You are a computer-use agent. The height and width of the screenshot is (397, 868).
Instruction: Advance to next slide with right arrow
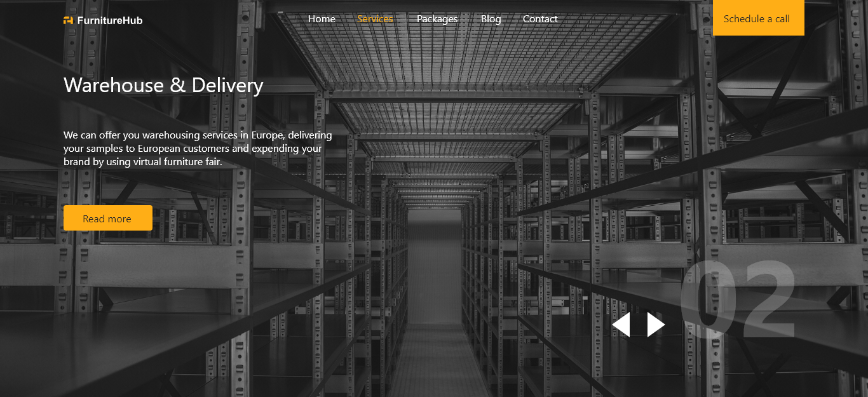coord(656,325)
